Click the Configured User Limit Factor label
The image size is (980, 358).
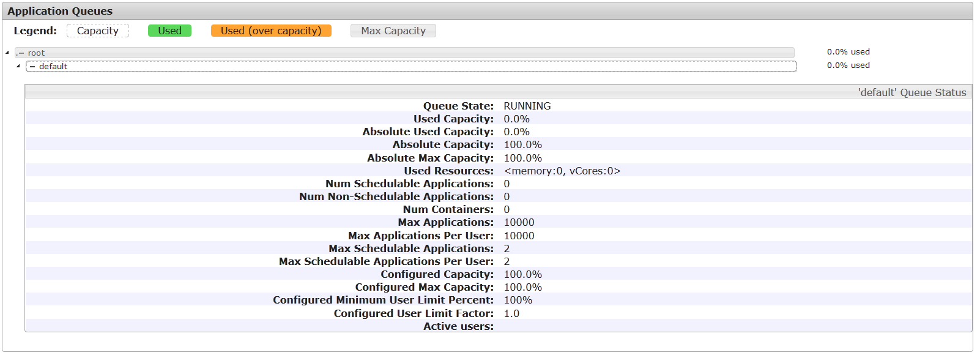pos(414,313)
